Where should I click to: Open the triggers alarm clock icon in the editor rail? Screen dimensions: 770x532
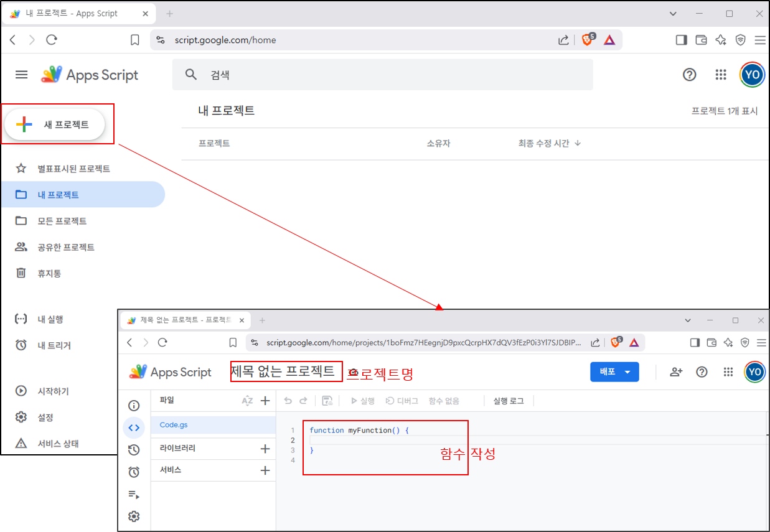coord(134,473)
